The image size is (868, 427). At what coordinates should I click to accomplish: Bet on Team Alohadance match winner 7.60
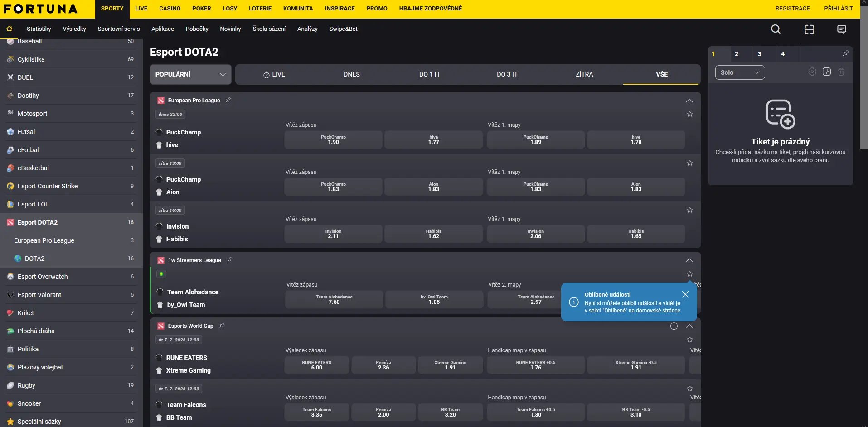tap(334, 299)
